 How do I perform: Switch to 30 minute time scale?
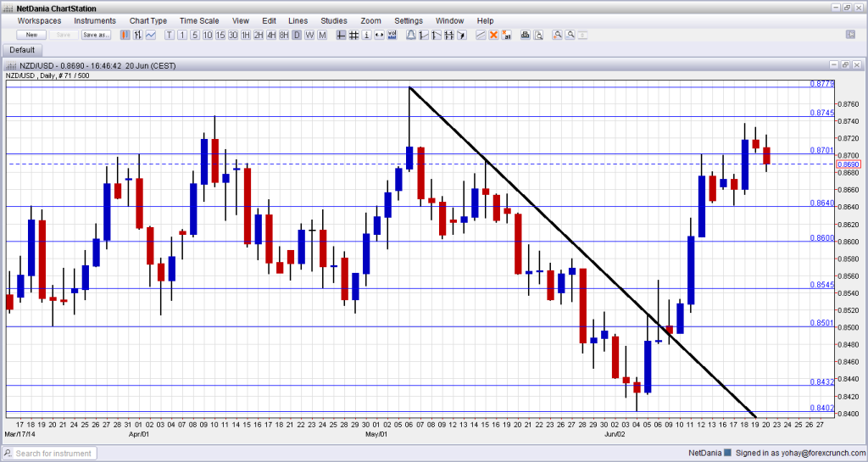coord(233,35)
